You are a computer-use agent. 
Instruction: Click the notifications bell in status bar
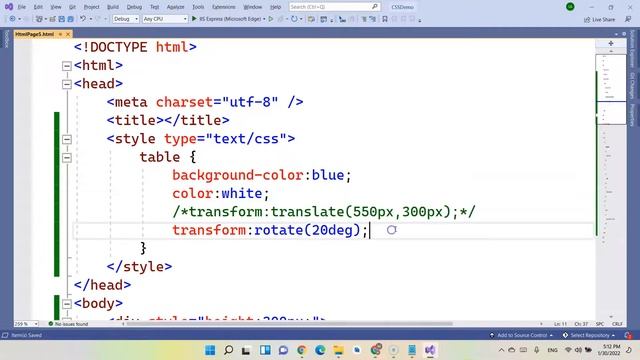[628, 335]
